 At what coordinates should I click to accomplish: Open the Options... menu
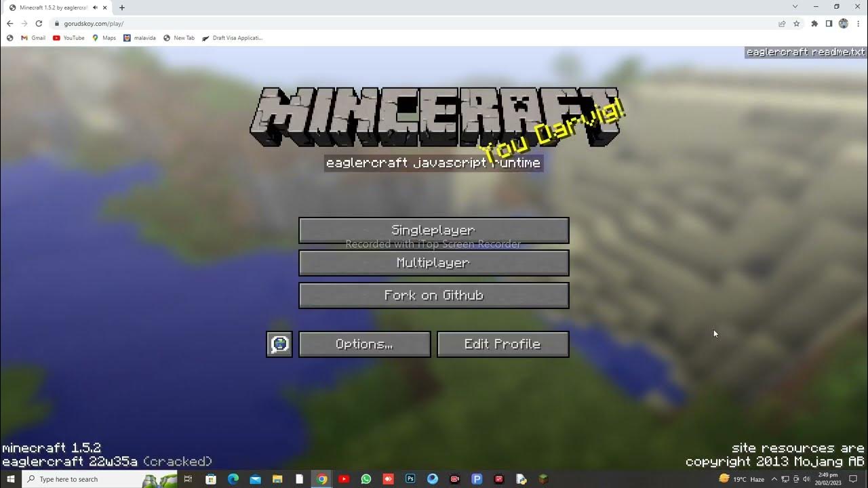[x=365, y=344]
